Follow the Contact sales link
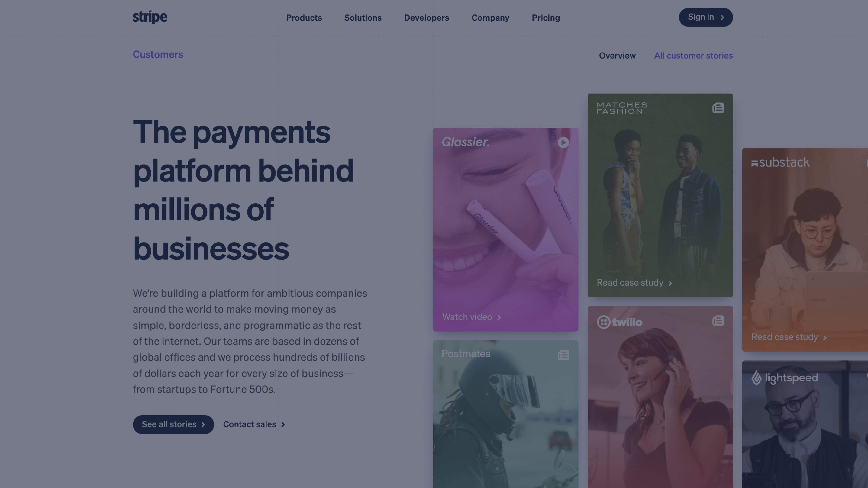 click(254, 424)
